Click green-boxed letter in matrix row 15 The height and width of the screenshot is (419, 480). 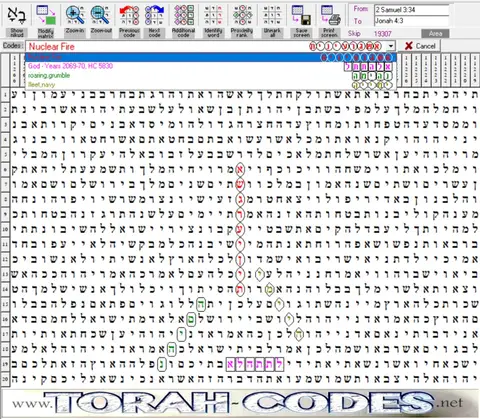[201, 304]
